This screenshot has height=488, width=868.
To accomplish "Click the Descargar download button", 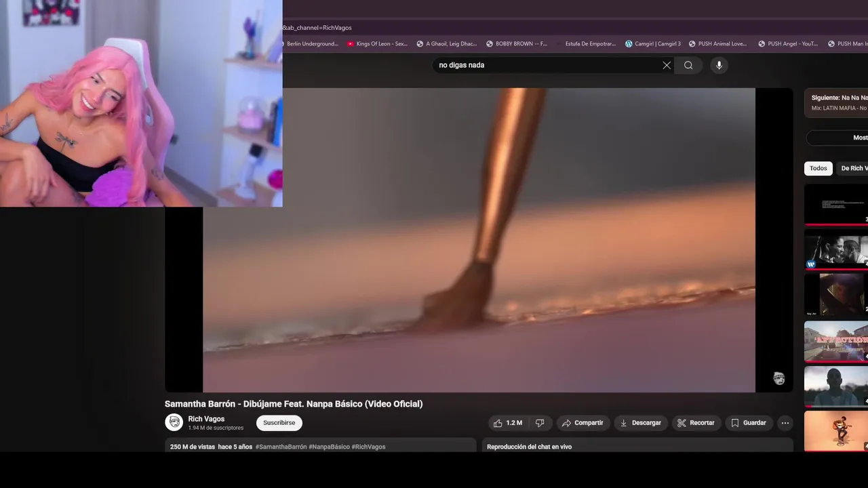I will (x=640, y=423).
